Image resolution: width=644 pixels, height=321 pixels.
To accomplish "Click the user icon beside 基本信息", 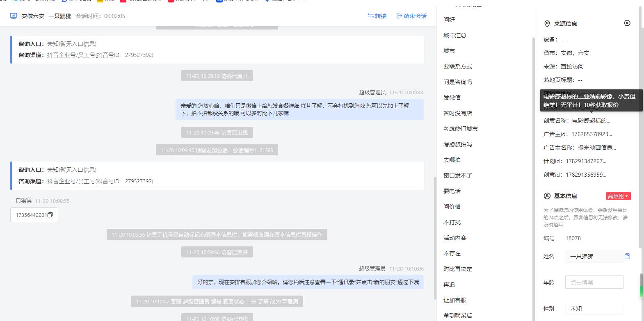I will pyautogui.click(x=547, y=196).
